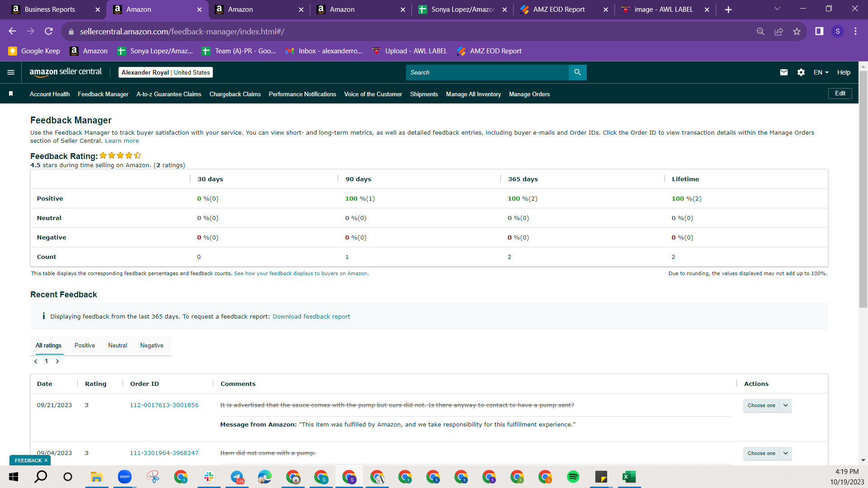This screenshot has height=488, width=868.
Task: Open the settings gear icon
Action: coord(801,72)
